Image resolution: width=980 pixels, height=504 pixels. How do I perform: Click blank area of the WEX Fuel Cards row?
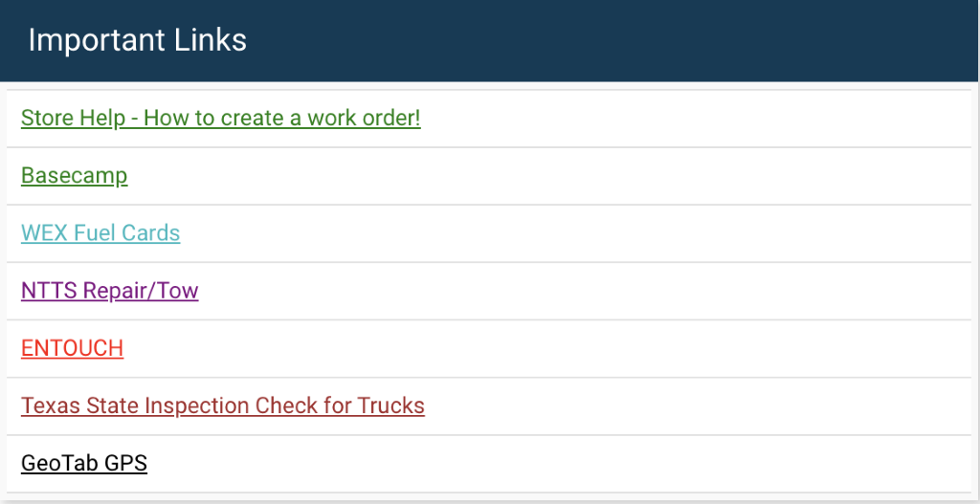tap(574, 233)
